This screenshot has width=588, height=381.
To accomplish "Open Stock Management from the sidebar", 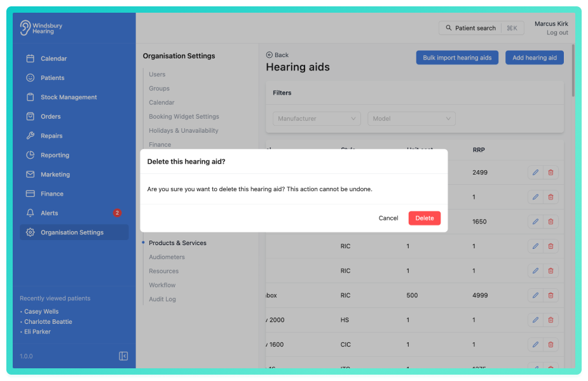I will click(x=74, y=97).
